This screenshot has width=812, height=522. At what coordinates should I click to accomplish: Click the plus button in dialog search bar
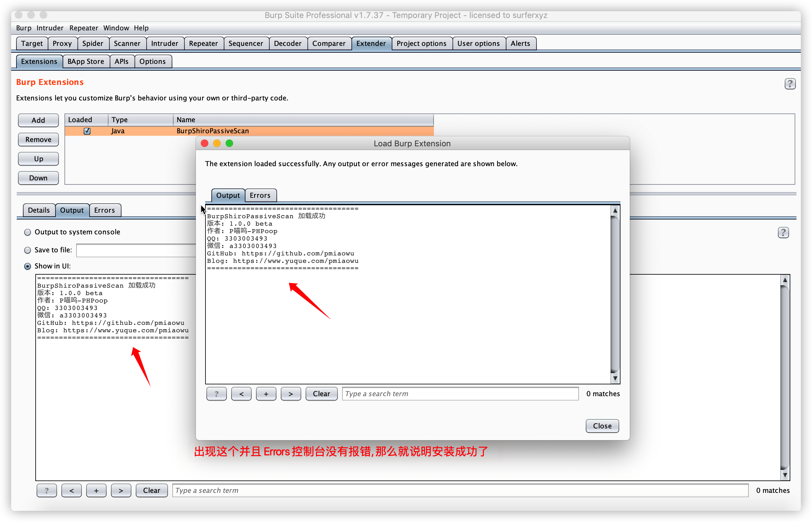[x=266, y=394]
